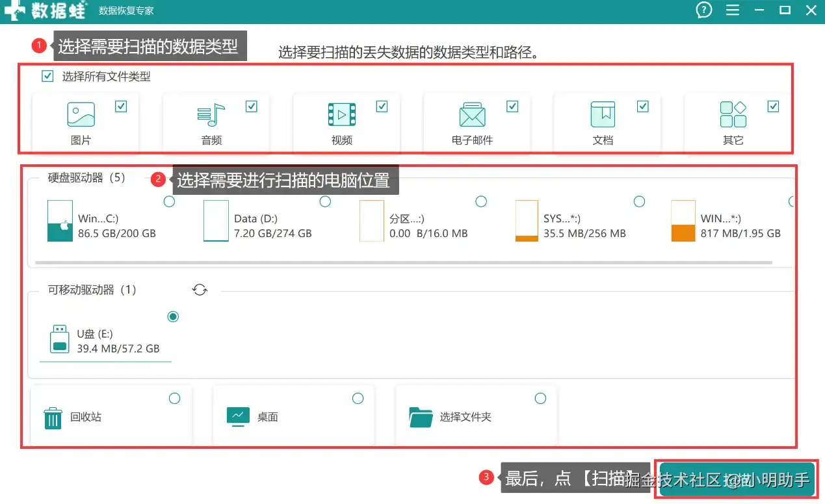Click the 电子邮件 email type icon
The width and height of the screenshot is (825, 504).
click(x=472, y=115)
